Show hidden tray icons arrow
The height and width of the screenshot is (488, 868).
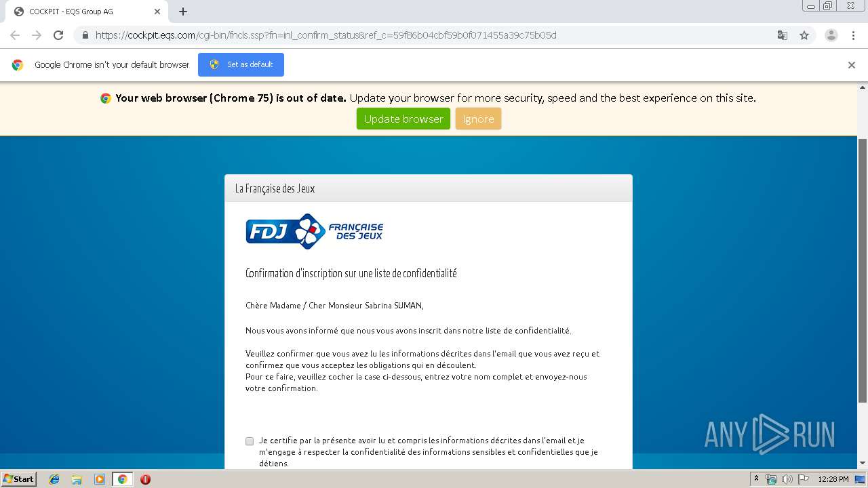pos(756,479)
